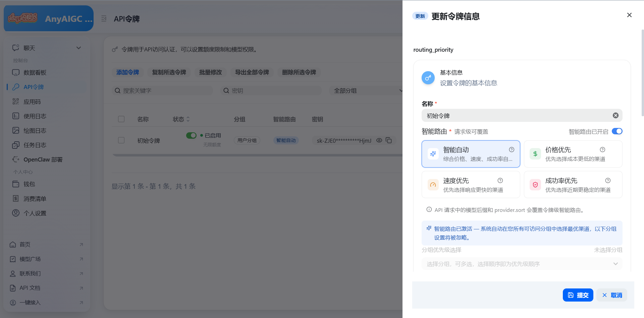Click the help icon on 速度优先 card
This screenshot has width=644, height=318.
click(500, 180)
